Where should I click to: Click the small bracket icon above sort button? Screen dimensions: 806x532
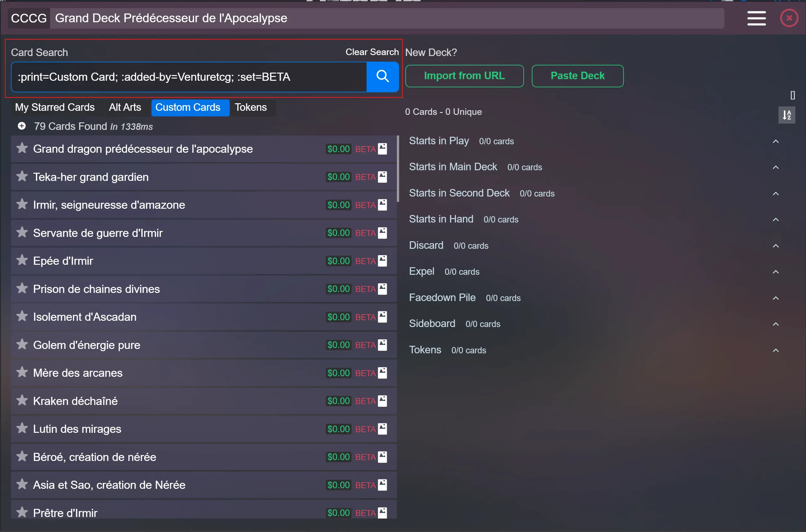793,95
